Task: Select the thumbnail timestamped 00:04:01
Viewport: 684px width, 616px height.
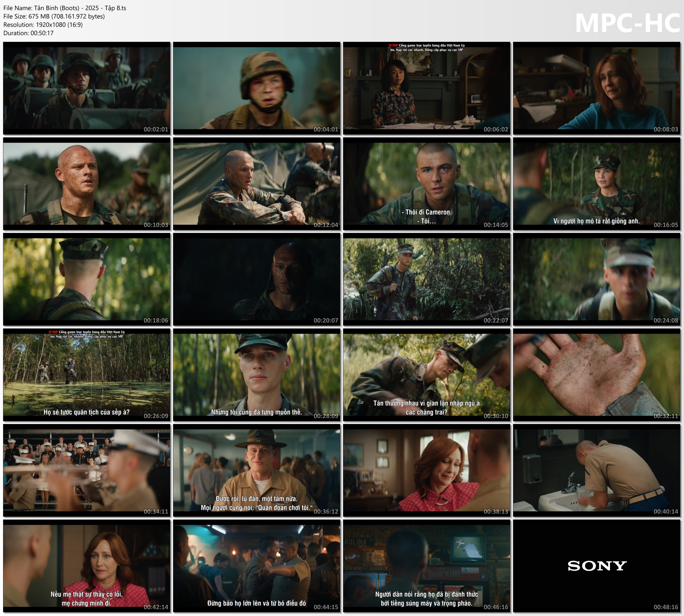Action: (256, 88)
